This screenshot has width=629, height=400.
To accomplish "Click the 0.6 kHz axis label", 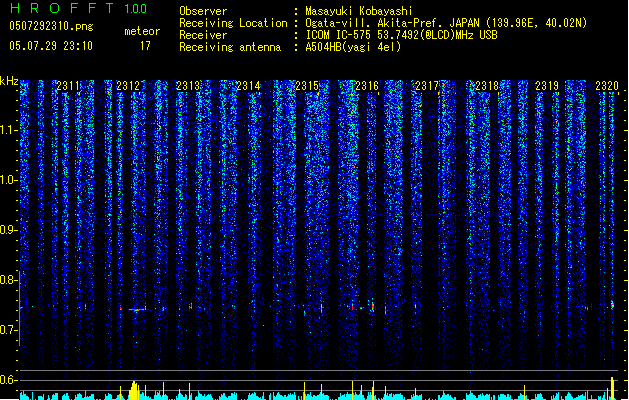I will point(8,380).
